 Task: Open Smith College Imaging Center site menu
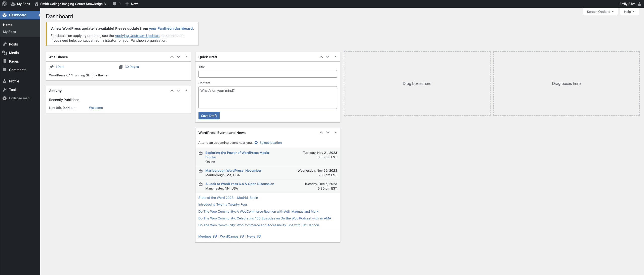pos(71,4)
